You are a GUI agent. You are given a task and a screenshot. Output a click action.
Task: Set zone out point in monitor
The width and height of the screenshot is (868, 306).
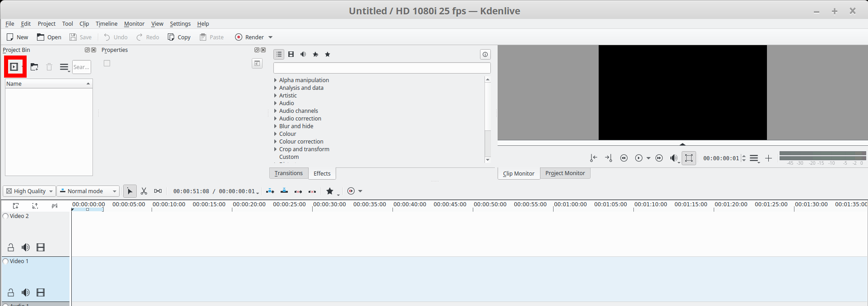(609, 158)
